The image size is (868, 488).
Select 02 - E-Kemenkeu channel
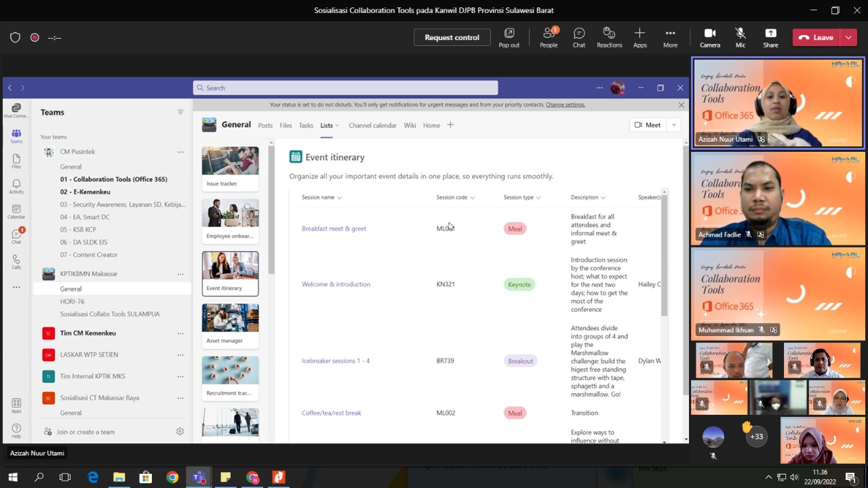[x=85, y=192]
